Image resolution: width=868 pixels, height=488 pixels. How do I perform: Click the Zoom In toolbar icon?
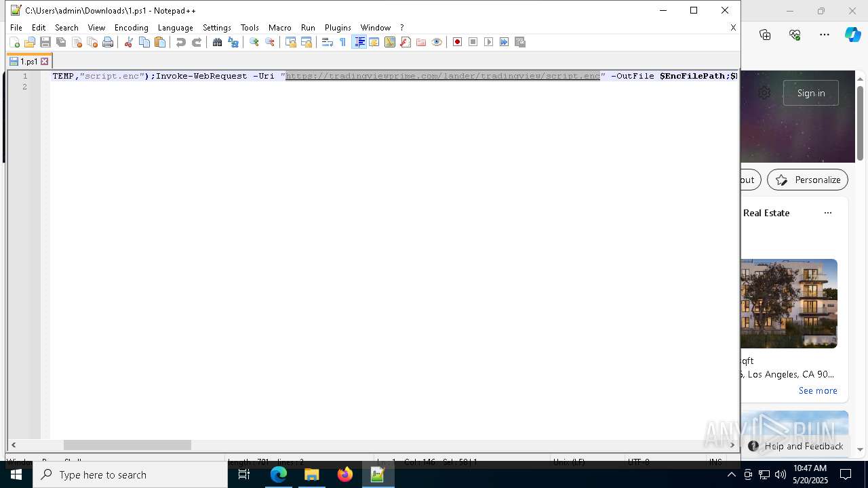[x=254, y=42]
